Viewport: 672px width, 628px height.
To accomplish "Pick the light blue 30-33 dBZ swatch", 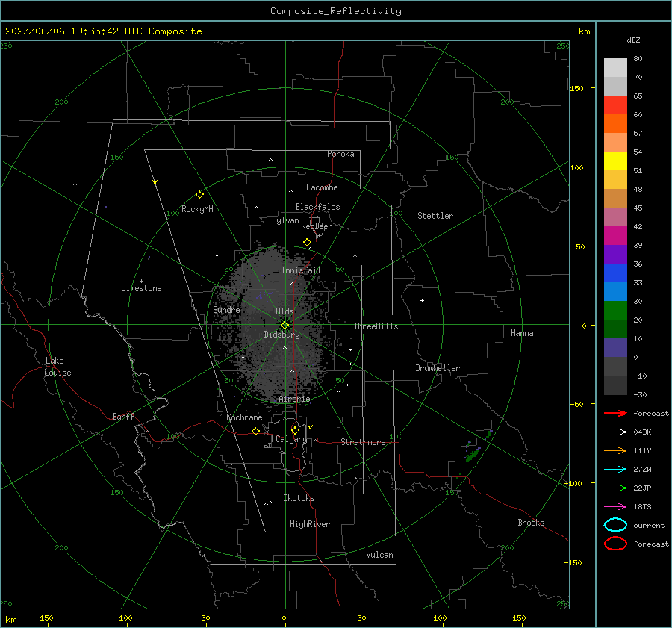I will pos(615,291).
